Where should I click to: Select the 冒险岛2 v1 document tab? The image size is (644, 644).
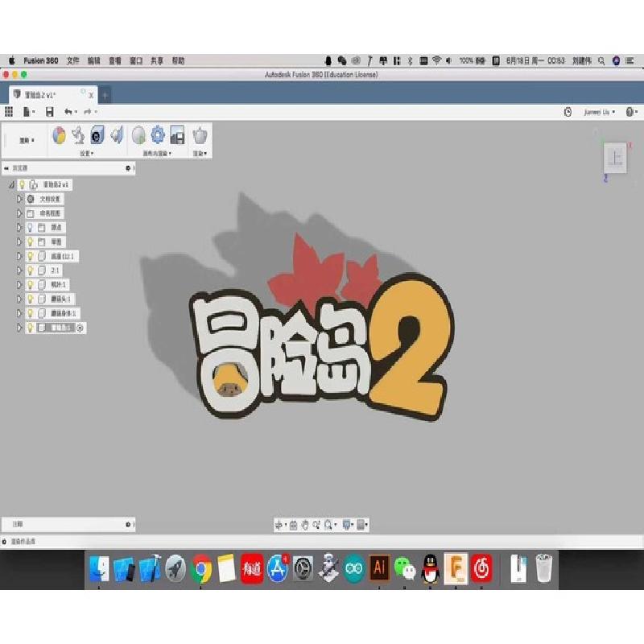pos(53,95)
